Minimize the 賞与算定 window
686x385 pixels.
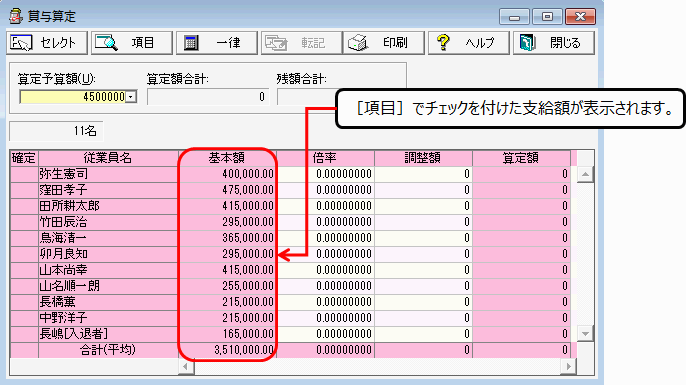tap(514, 17)
